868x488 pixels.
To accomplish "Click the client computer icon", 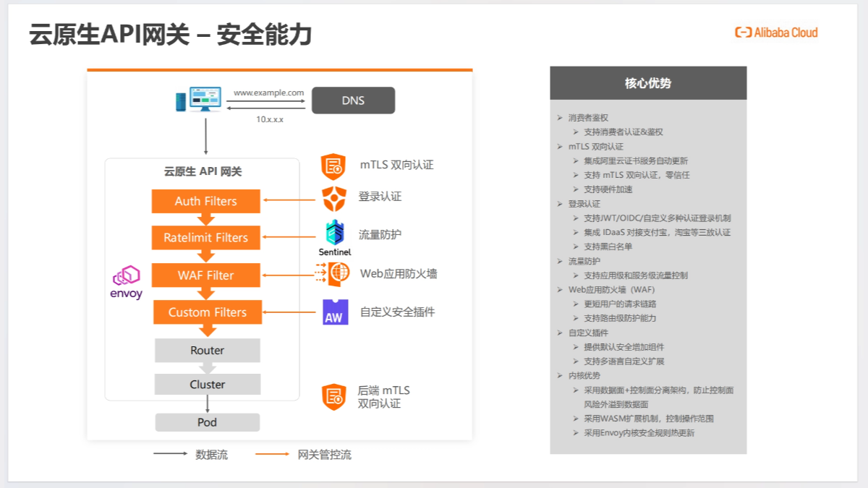I will click(198, 99).
